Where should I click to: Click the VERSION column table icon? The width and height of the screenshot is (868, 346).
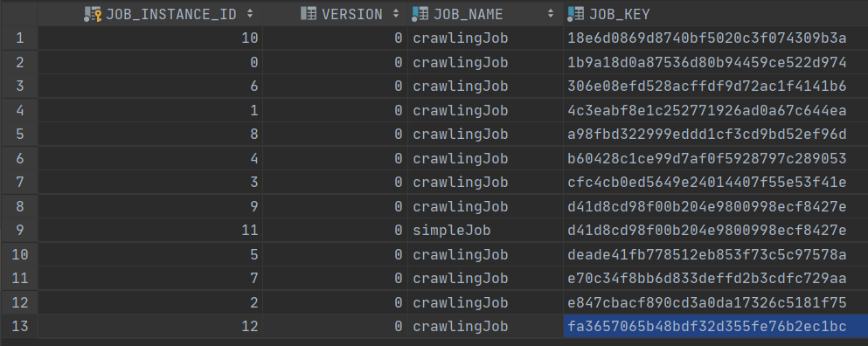click(x=309, y=13)
